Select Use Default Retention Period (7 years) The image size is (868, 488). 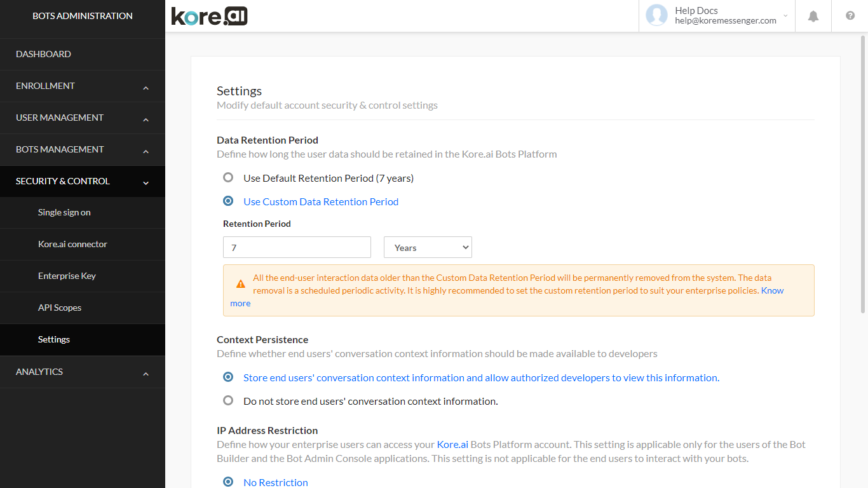point(228,177)
